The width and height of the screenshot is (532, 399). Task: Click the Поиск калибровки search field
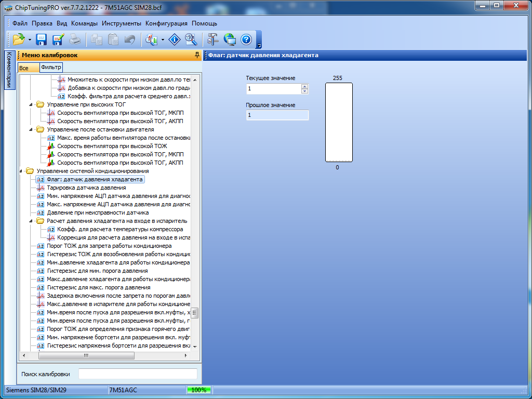[138, 374]
